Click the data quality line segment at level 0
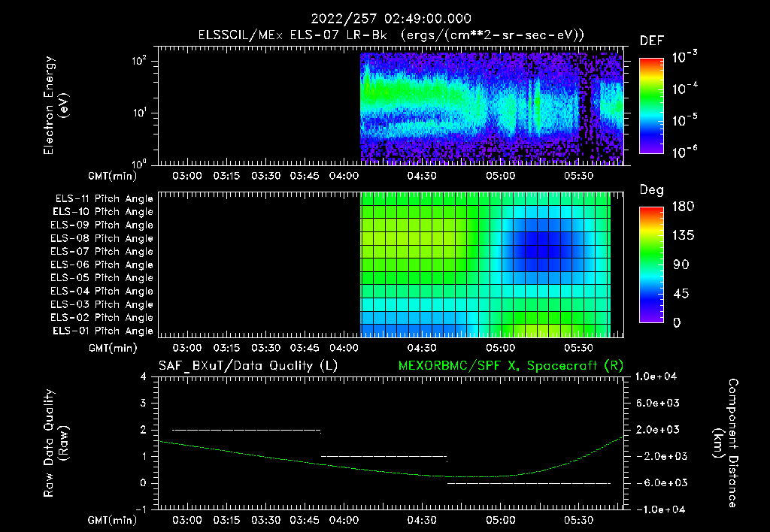 (x=529, y=483)
